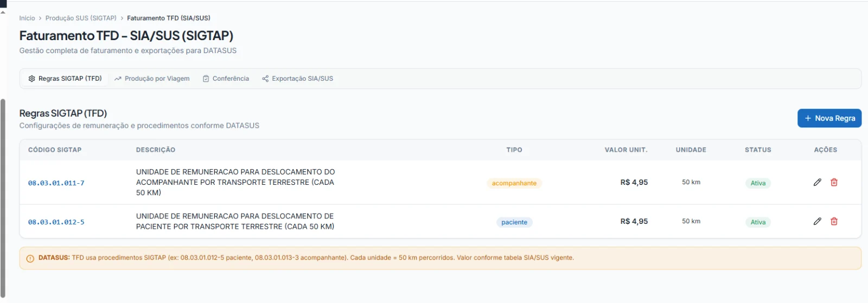Create a rule with Nova Regra button
Image resolution: width=868 pixels, height=303 pixels.
pos(829,118)
